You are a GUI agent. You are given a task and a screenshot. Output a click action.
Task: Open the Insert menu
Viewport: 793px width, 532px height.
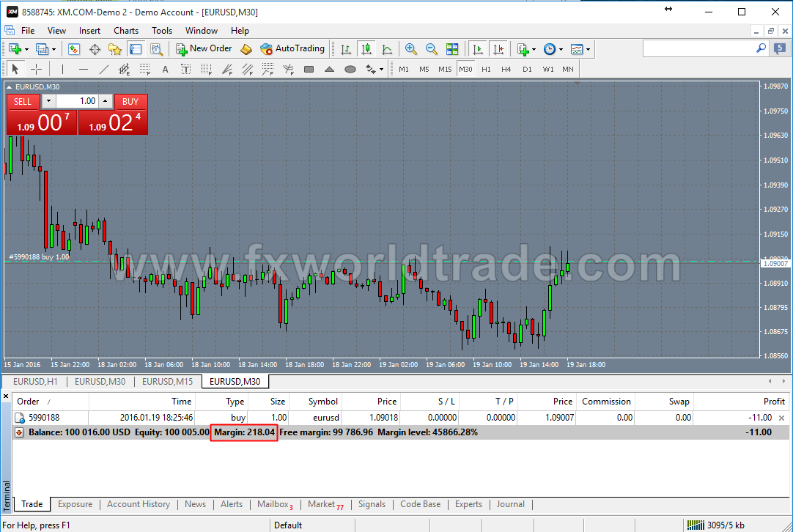pyautogui.click(x=89, y=30)
